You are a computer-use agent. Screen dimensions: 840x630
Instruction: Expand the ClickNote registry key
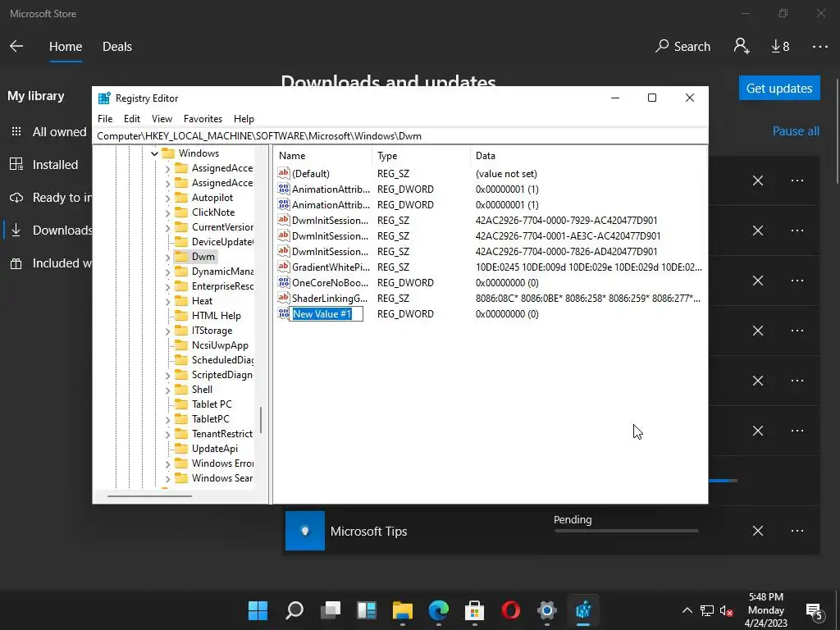tap(167, 213)
